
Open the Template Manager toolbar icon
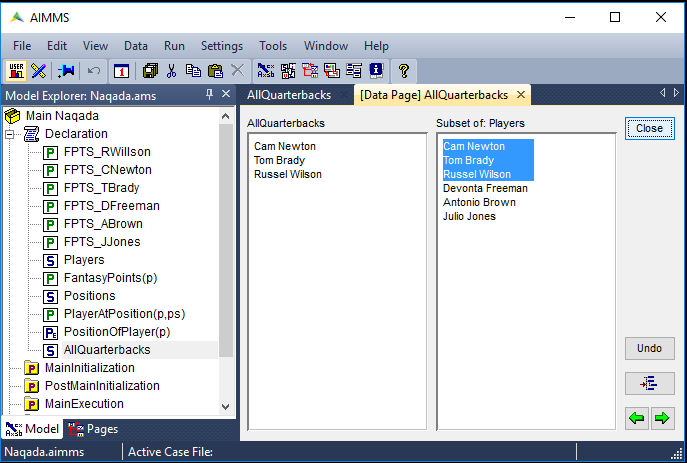coord(332,71)
